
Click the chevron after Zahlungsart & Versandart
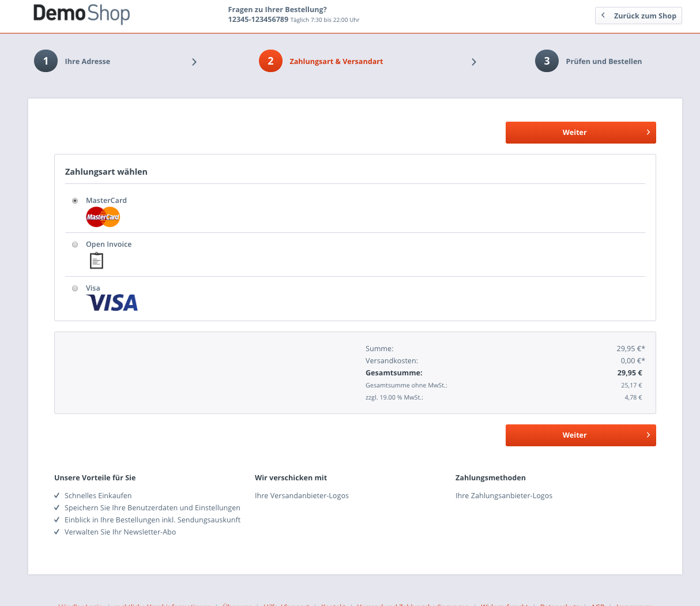474,62
